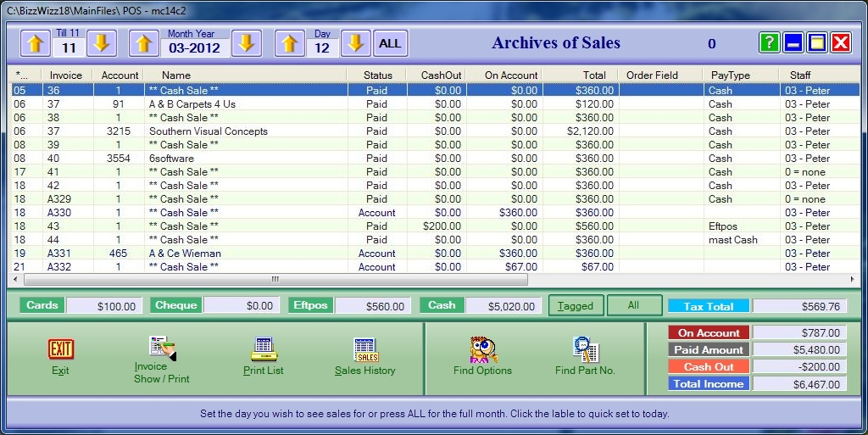Click the Day down arrow
The height and width of the screenshot is (435, 868).
click(x=355, y=43)
